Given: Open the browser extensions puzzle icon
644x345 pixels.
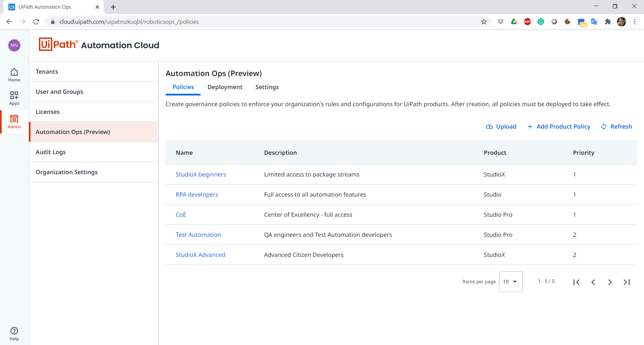Looking at the screenshot, I should (608, 22).
